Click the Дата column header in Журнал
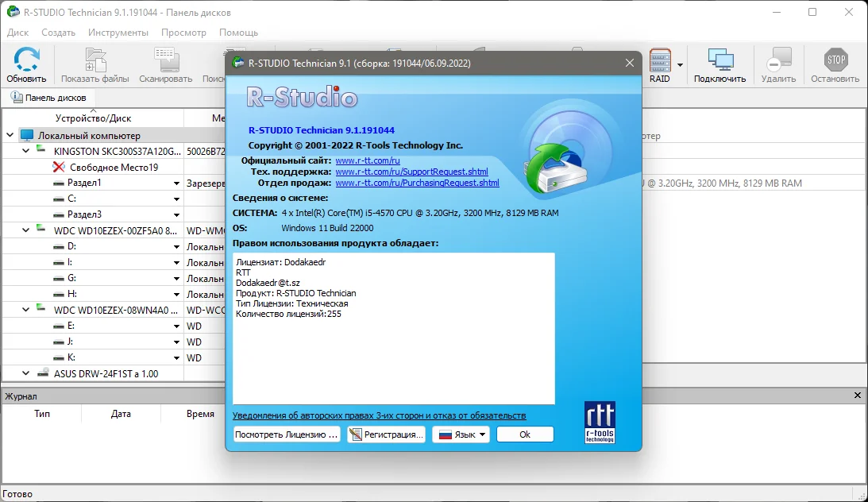The width and height of the screenshot is (868, 502). pyautogui.click(x=121, y=414)
